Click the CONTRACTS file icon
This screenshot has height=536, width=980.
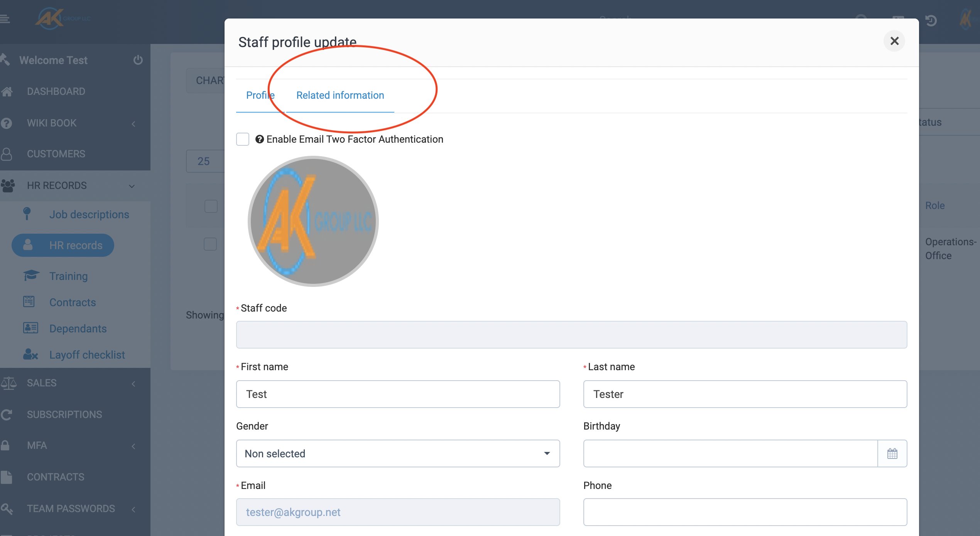coord(7,477)
